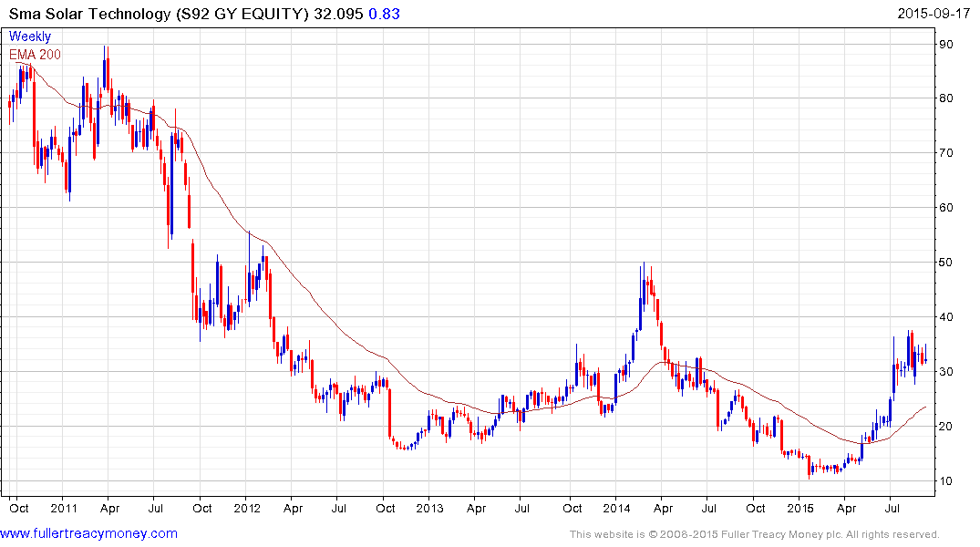The height and width of the screenshot is (547, 980).
Task: Click the 70 price axis label
Action: 945,152
